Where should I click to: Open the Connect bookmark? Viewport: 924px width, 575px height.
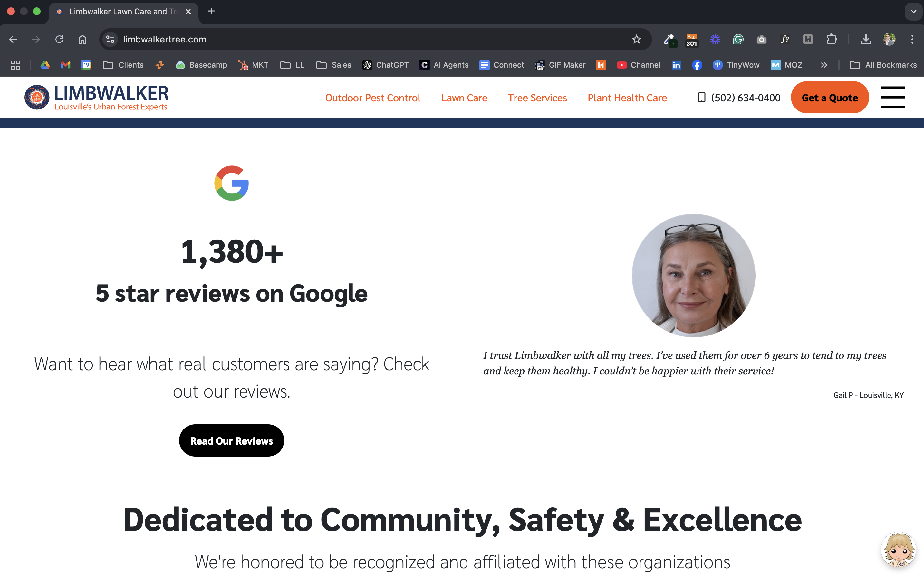[501, 65]
